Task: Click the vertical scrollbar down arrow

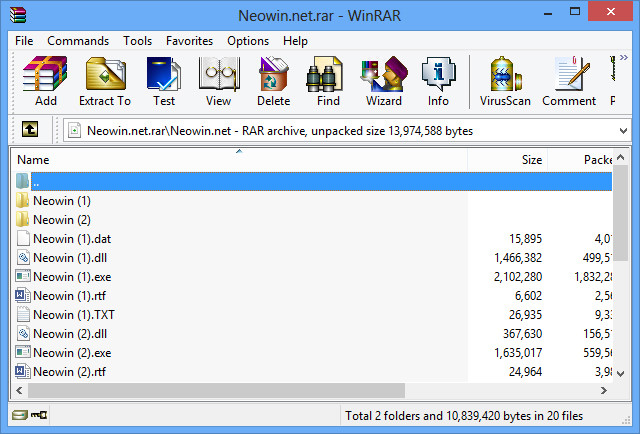Action: click(621, 373)
